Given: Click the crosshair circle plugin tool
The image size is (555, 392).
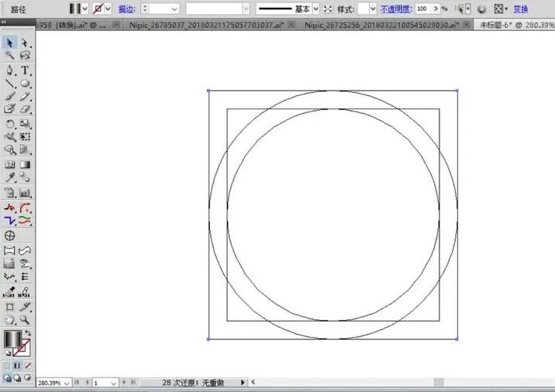Looking at the screenshot, I should 9,236.
